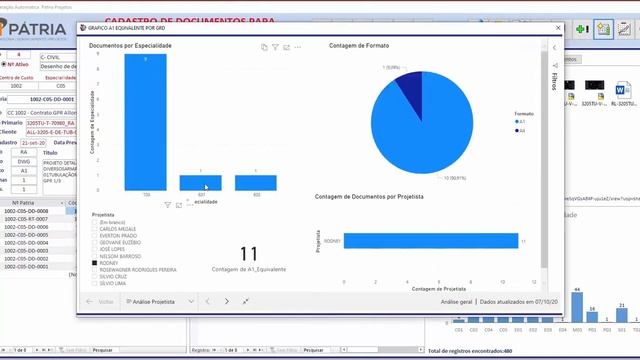Copy the Documentos por Especialidade chart

click(x=264, y=47)
